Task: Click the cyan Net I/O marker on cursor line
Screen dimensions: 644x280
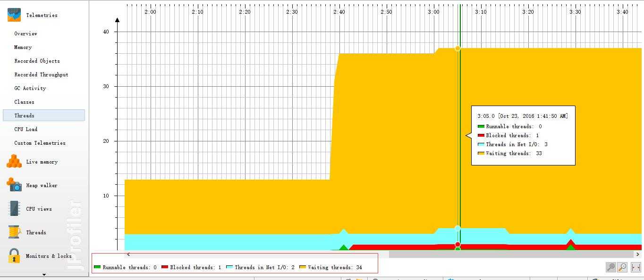Action: click(x=458, y=228)
